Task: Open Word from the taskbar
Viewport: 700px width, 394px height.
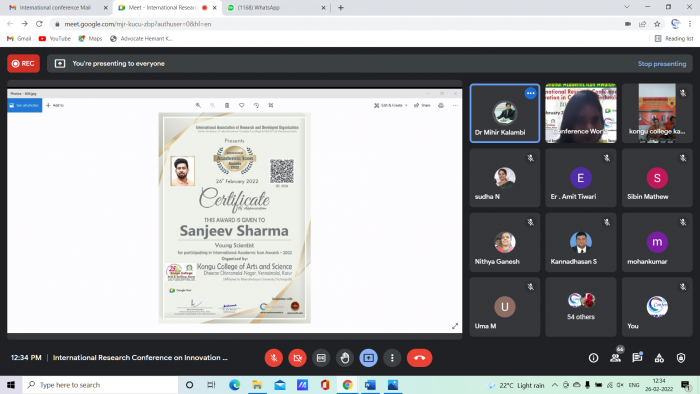Action: (370, 385)
